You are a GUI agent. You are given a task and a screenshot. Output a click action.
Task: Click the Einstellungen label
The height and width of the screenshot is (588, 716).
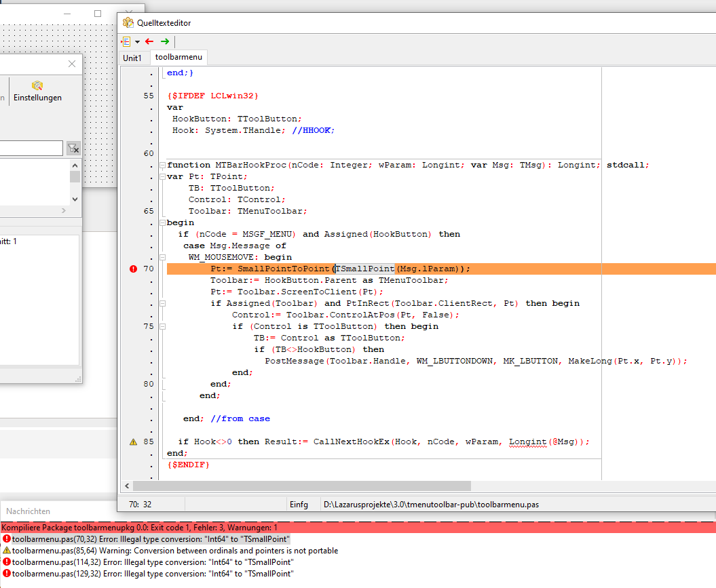[x=37, y=98]
